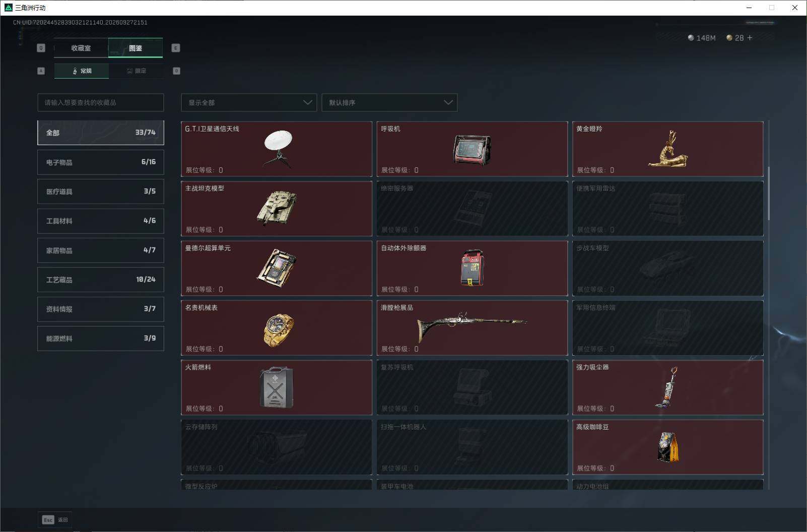Select the 名贵机械表 gold watch icon
This screenshot has height=532, width=807.
(279, 330)
